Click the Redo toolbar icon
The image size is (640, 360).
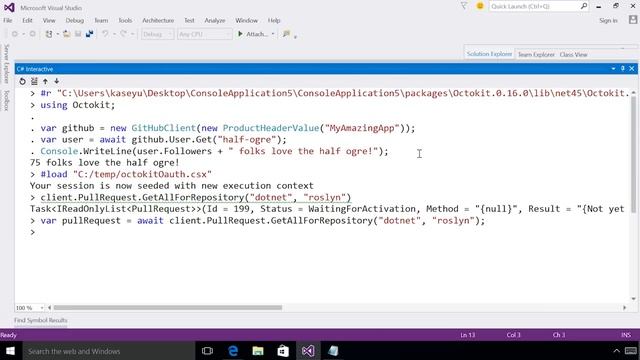click(123, 34)
